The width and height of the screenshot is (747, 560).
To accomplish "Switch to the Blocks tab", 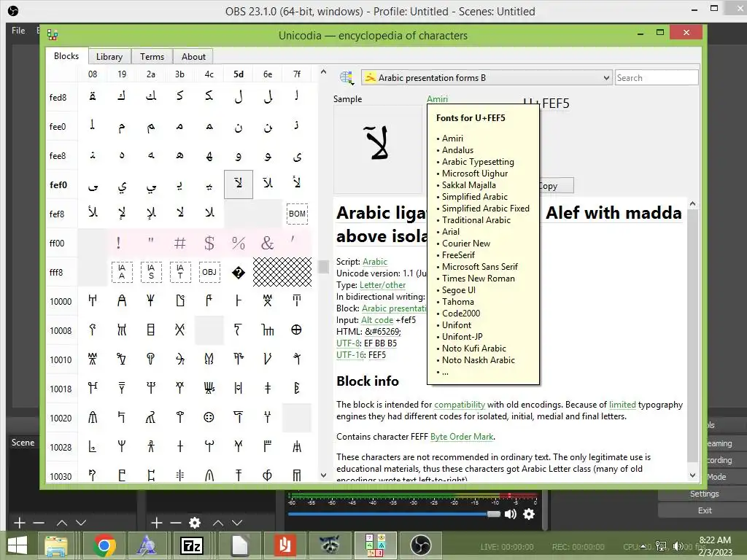I will coord(66,55).
